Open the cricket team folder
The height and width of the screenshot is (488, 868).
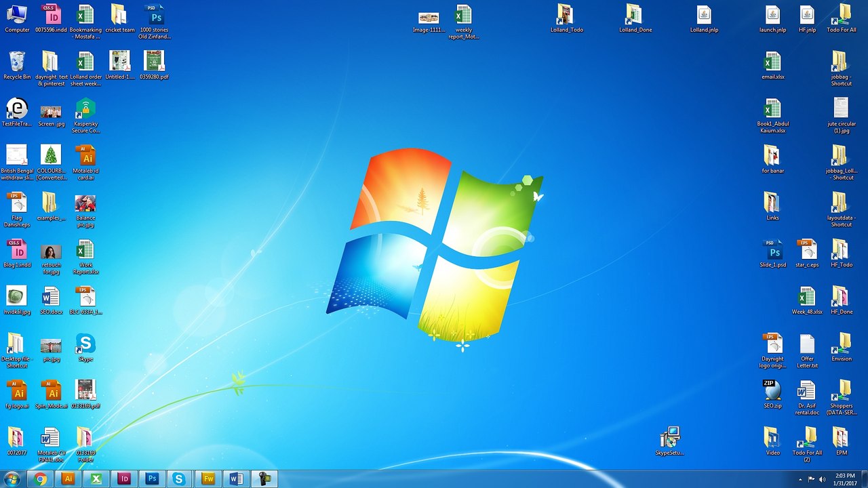(119, 19)
